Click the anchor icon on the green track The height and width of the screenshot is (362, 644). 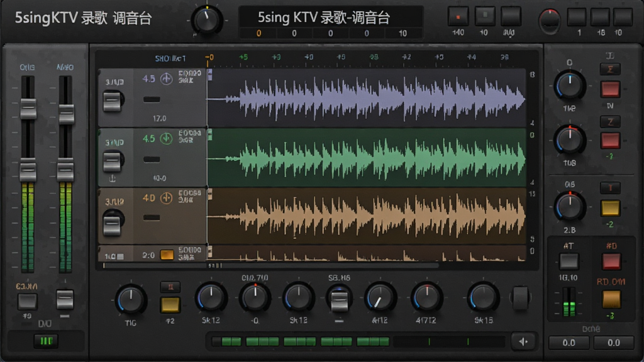click(112, 178)
